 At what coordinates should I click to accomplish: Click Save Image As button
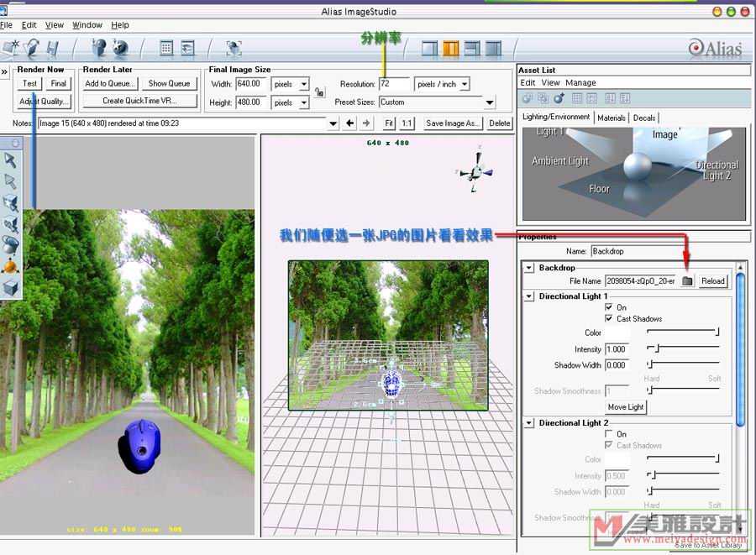tap(453, 123)
